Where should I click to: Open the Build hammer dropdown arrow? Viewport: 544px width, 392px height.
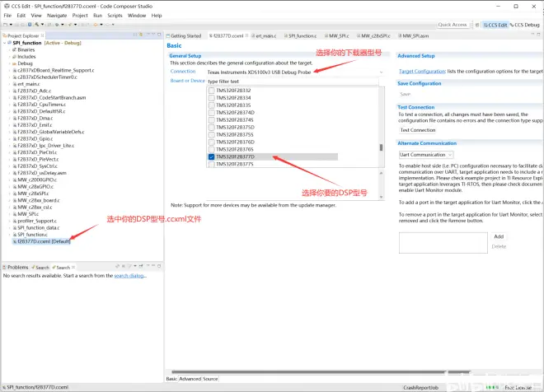pyautogui.click(x=42, y=25)
